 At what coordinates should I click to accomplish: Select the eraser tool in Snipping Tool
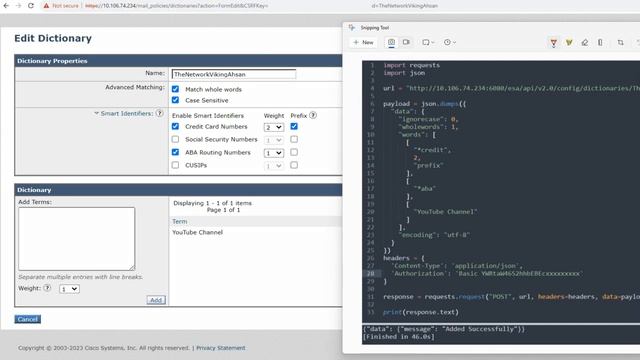coord(584,42)
